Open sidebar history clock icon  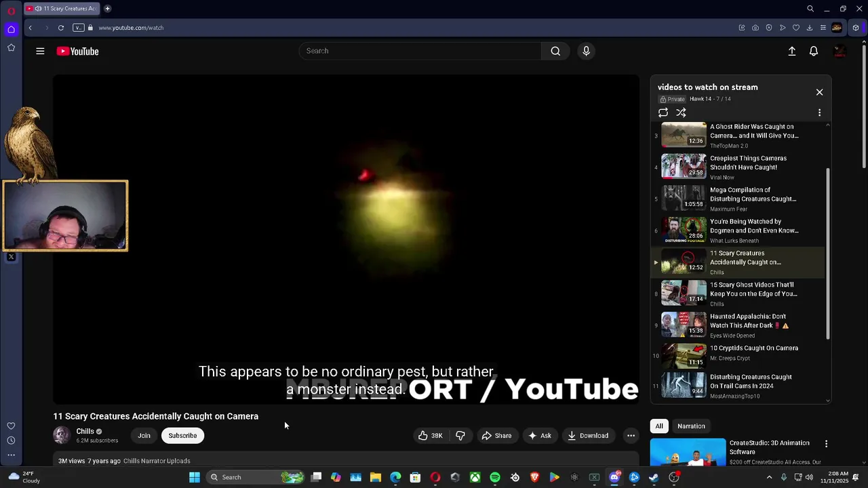point(11,441)
